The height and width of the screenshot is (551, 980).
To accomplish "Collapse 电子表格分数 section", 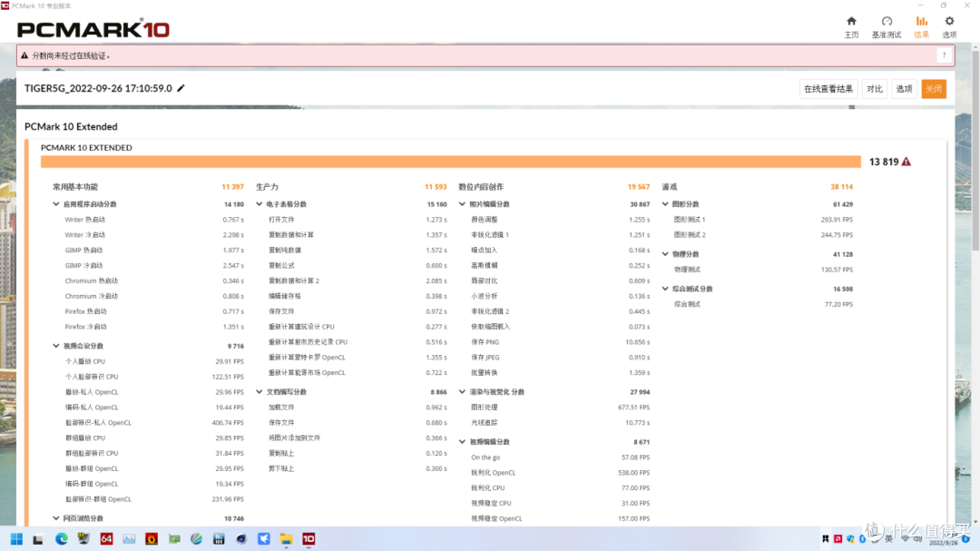I will pos(260,204).
